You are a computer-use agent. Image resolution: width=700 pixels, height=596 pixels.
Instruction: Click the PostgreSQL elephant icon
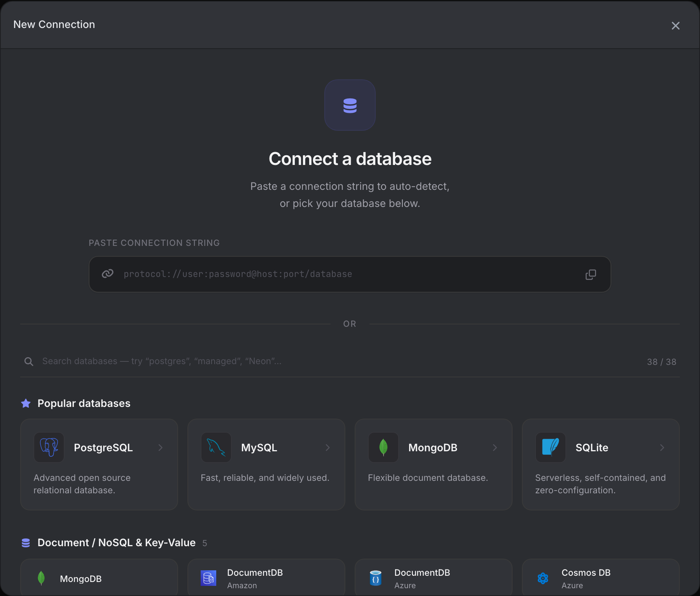pos(49,447)
